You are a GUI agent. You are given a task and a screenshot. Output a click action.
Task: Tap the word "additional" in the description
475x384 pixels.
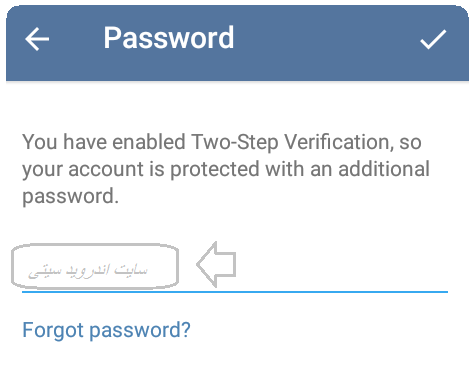tap(384, 169)
